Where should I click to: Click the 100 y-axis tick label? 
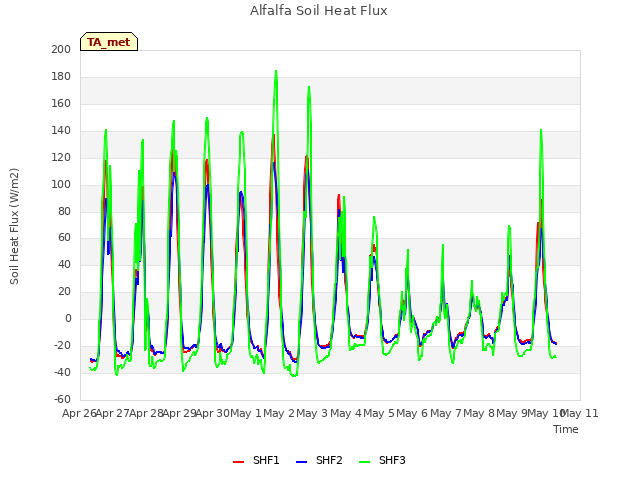coord(61,184)
